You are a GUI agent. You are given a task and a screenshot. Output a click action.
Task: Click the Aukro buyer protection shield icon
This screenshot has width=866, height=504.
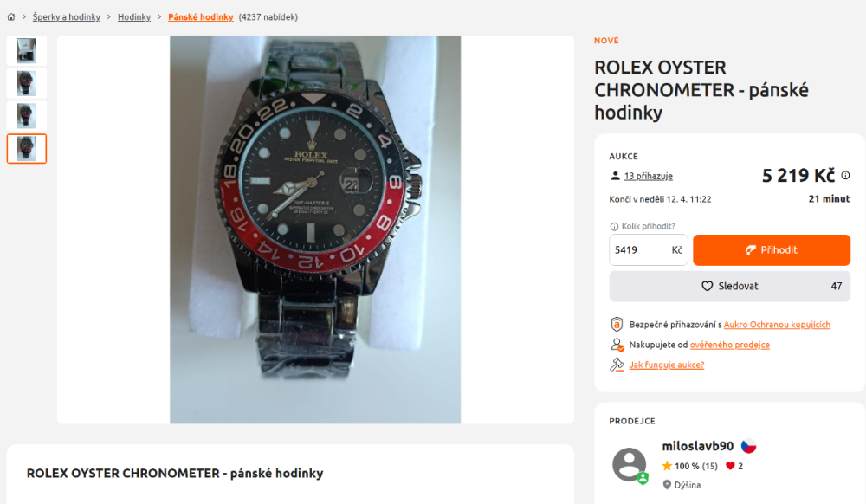pyautogui.click(x=617, y=325)
